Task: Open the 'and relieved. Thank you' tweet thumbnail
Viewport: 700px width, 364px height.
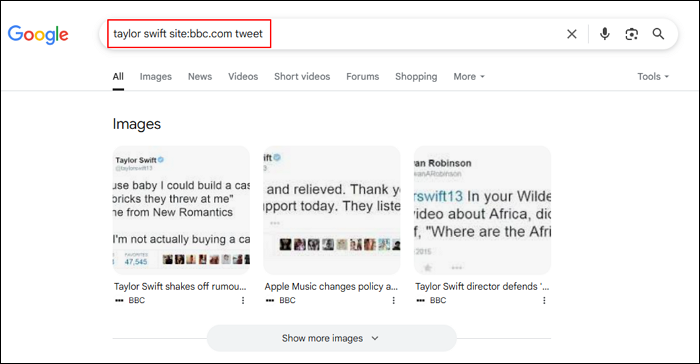Action: (331, 210)
